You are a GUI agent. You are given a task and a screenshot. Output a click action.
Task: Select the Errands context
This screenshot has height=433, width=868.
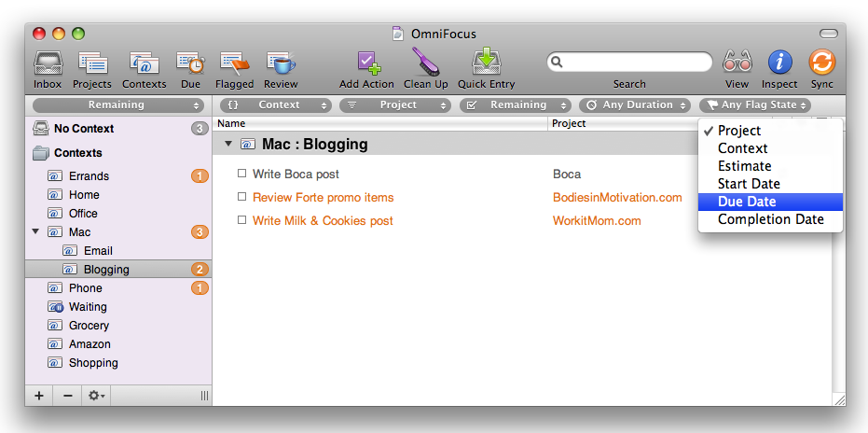pos(118,176)
